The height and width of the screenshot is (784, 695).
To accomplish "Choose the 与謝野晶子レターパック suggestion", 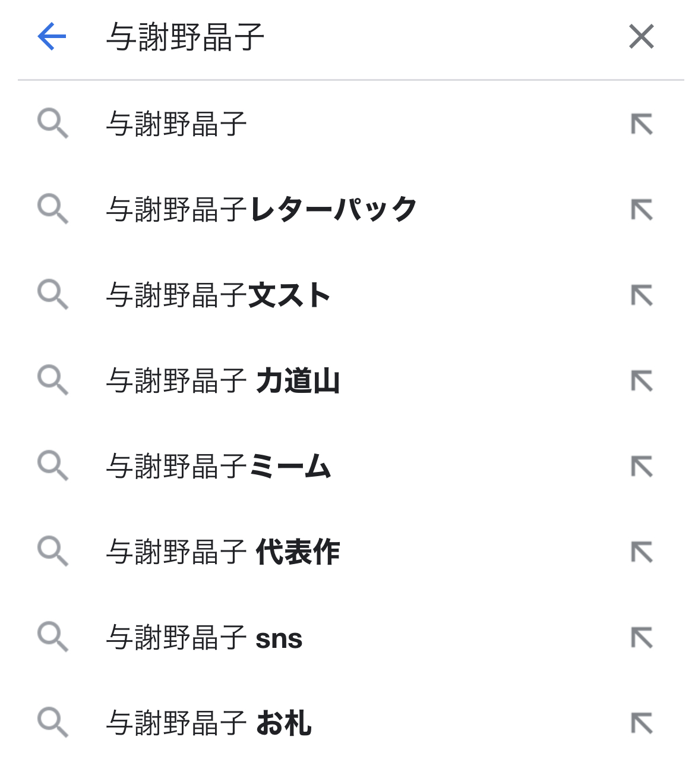I will pyautogui.click(x=261, y=210).
